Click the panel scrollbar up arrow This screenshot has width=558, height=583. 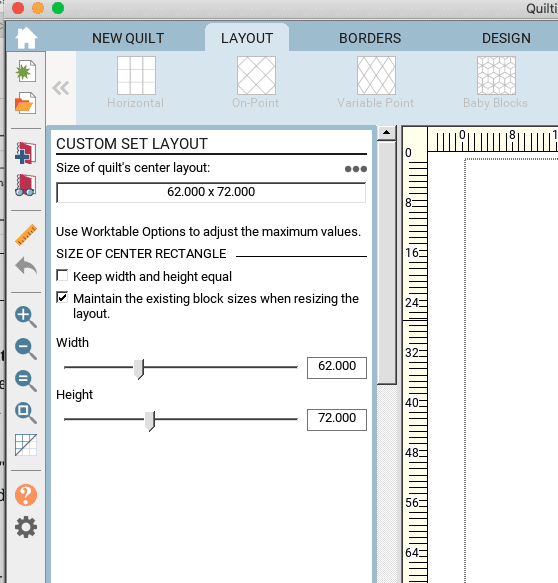[387, 132]
